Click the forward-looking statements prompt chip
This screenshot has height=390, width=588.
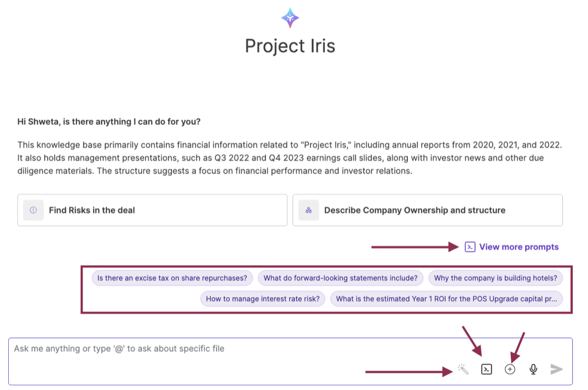(x=340, y=278)
